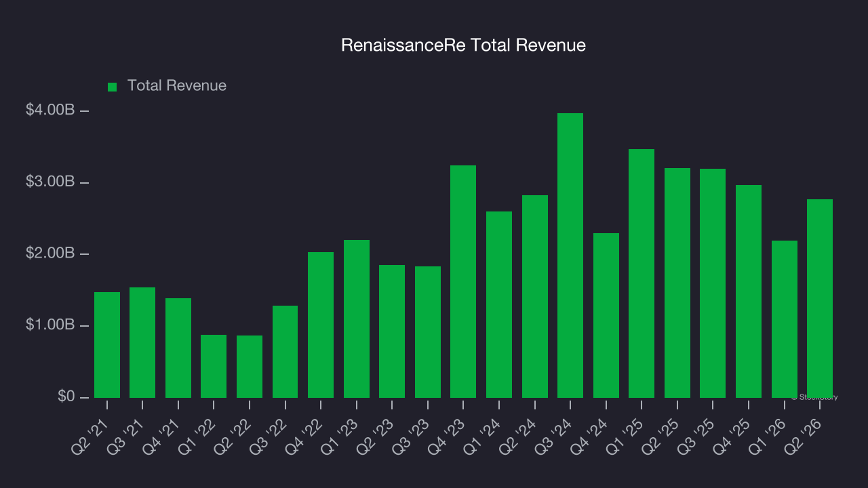Select the $1.00B y-axis label
Image resolution: width=868 pixels, height=488 pixels.
pos(50,325)
